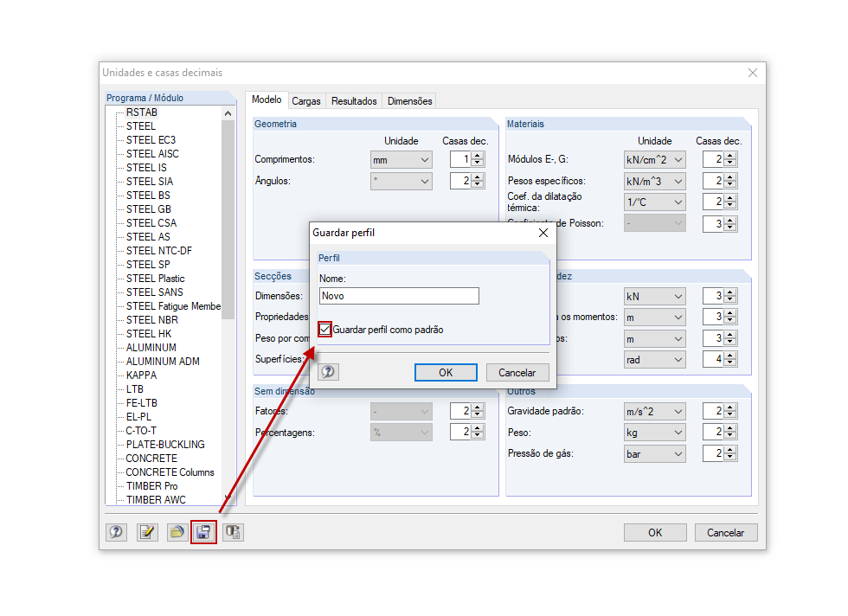The height and width of the screenshot is (616, 848).
Task: Open the thermal dilation coefficient 1/°C dropdown
Action: pos(654,202)
